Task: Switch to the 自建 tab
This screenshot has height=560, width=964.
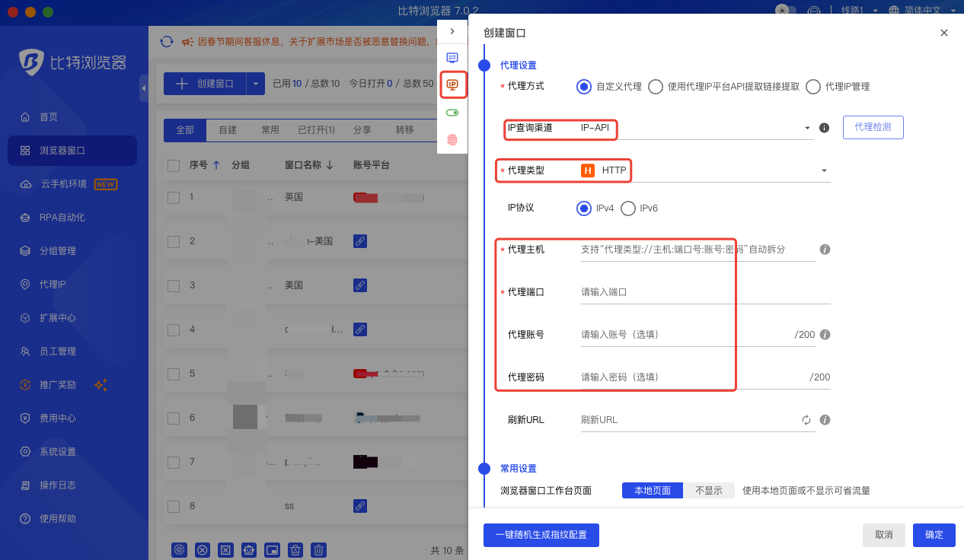Action: 228,130
